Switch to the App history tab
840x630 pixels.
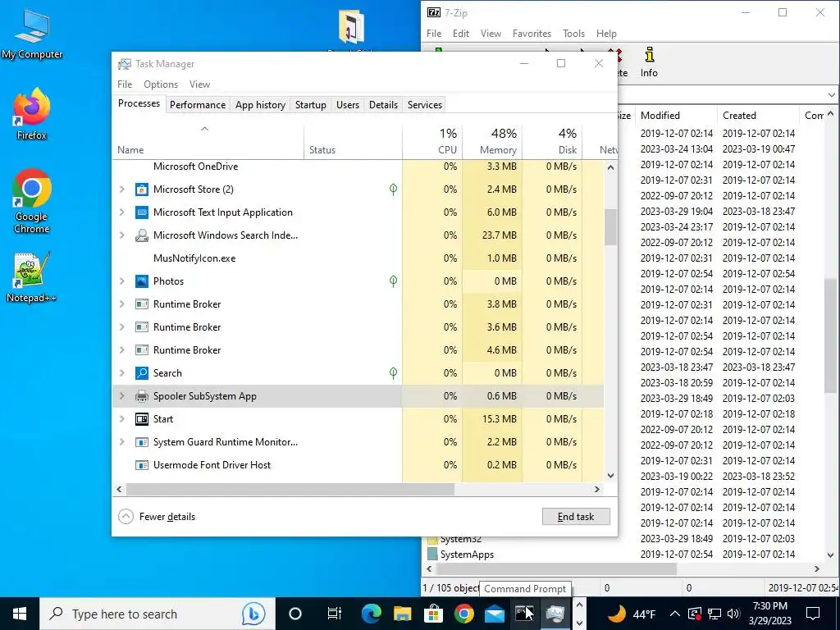pyautogui.click(x=260, y=105)
